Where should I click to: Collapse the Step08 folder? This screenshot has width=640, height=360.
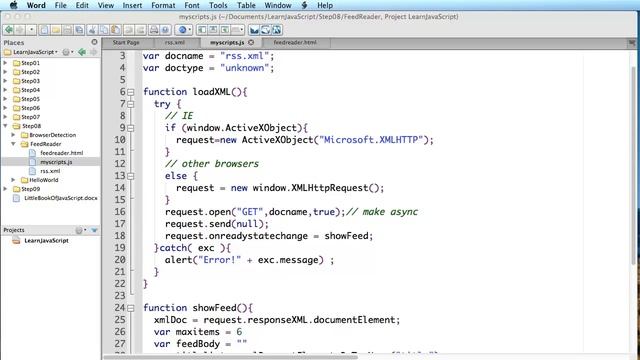click(x=5, y=126)
